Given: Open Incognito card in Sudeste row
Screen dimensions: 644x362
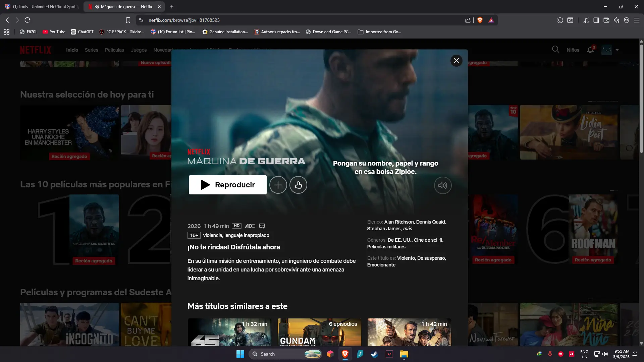Looking at the screenshot, I should pyautogui.click(x=69, y=324).
